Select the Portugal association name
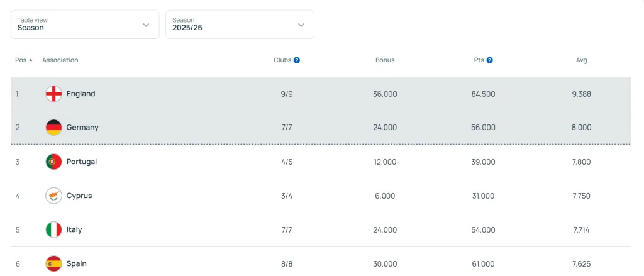Image resolution: width=644 pixels, height=276 pixels. pyautogui.click(x=82, y=162)
